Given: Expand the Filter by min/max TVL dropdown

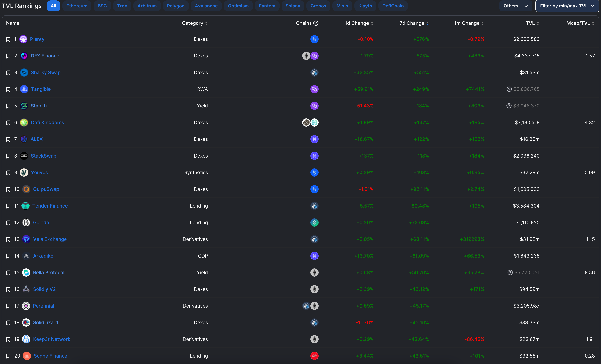Looking at the screenshot, I should 567,6.
